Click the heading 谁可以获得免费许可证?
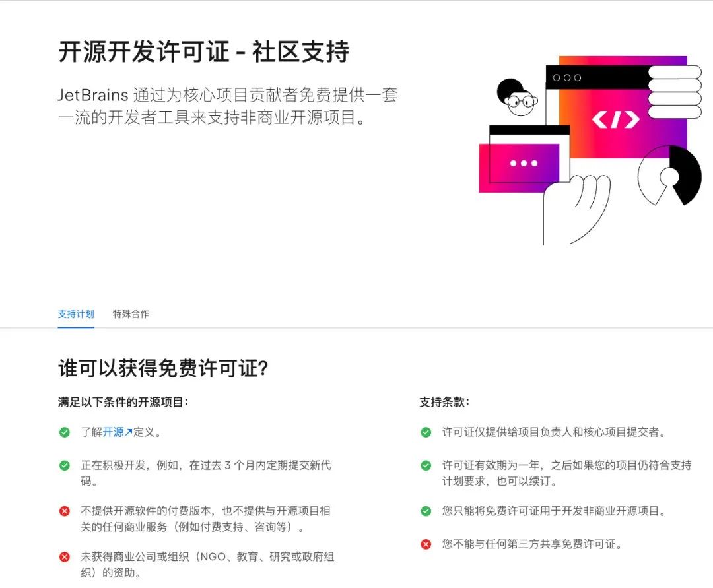Image resolution: width=713 pixels, height=588 pixels. [163, 368]
